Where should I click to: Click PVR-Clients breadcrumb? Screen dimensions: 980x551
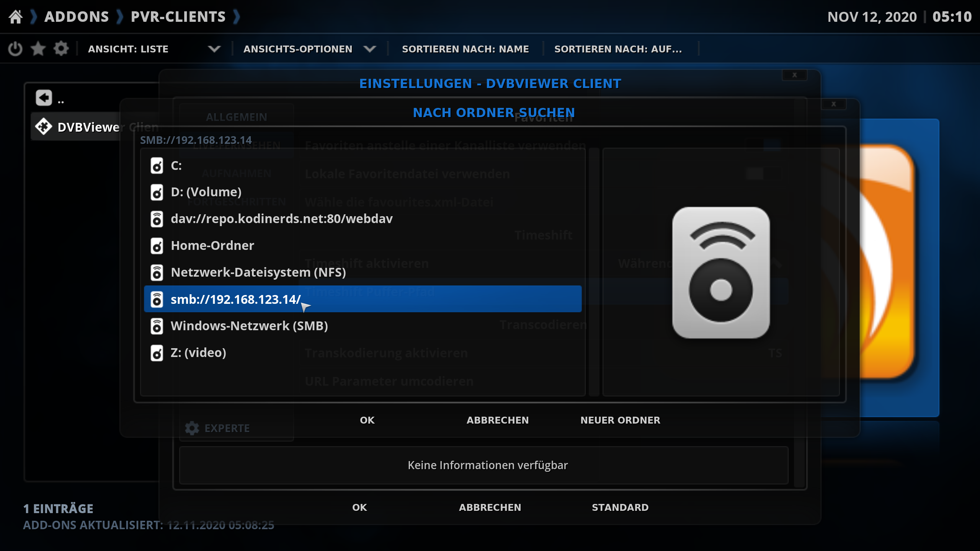[178, 17]
